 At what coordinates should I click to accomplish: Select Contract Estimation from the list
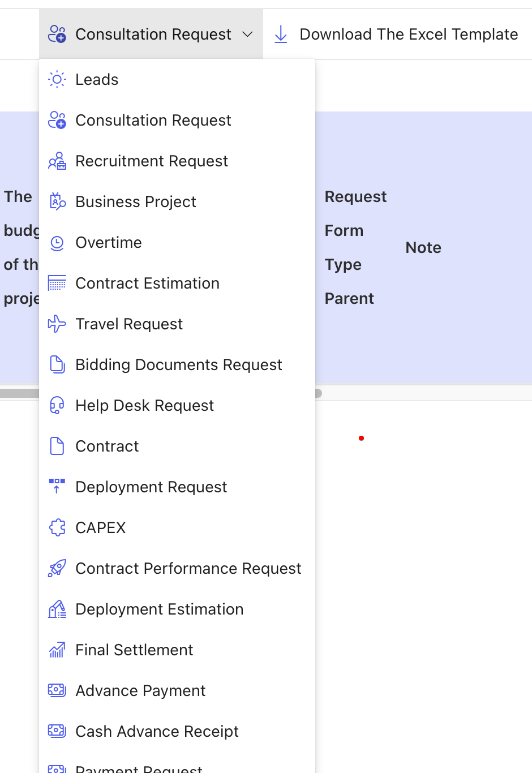click(147, 284)
